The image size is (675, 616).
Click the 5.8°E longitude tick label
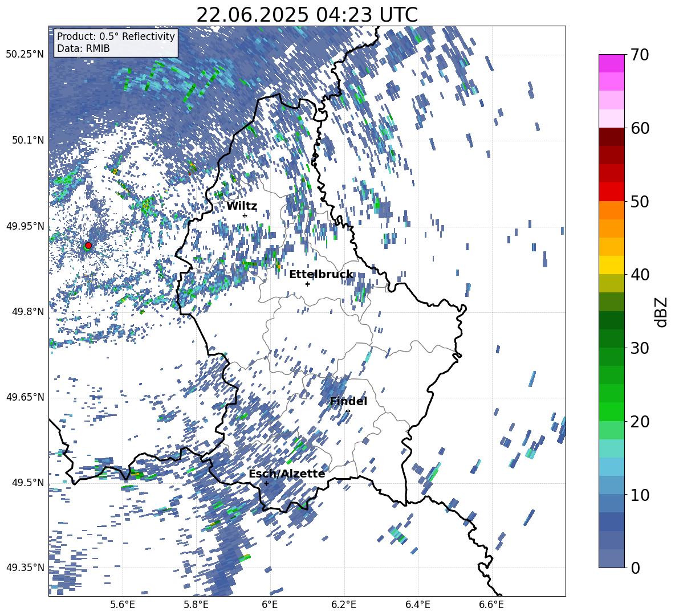[x=196, y=605]
